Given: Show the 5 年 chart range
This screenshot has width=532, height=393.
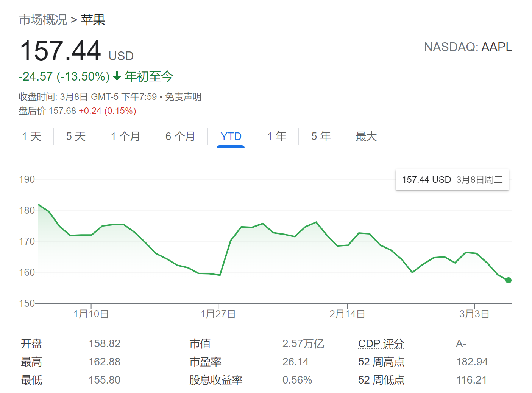Looking at the screenshot, I should click(x=321, y=136).
